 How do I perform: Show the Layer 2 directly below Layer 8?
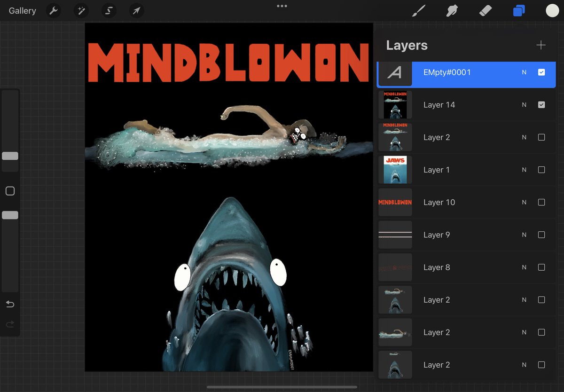(541, 300)
